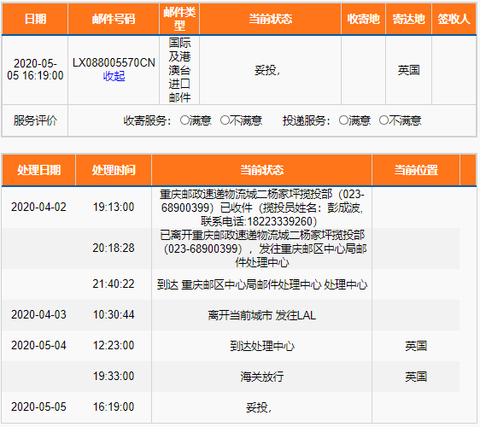Click 离开当前城市 发往LAL status
Screen dimensions: 480x427
click(262, 315)
